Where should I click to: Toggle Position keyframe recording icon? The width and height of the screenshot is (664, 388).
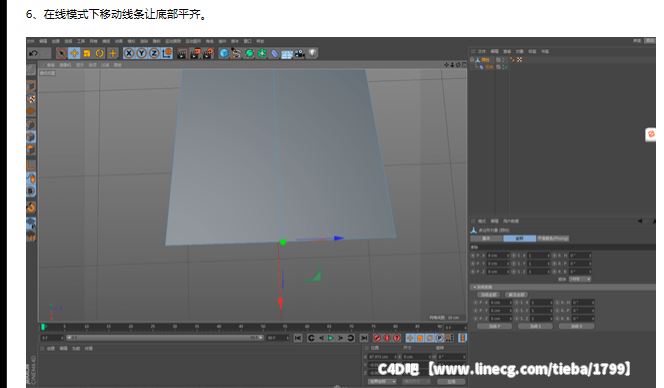pyautogui.click(x=410, y=338)
